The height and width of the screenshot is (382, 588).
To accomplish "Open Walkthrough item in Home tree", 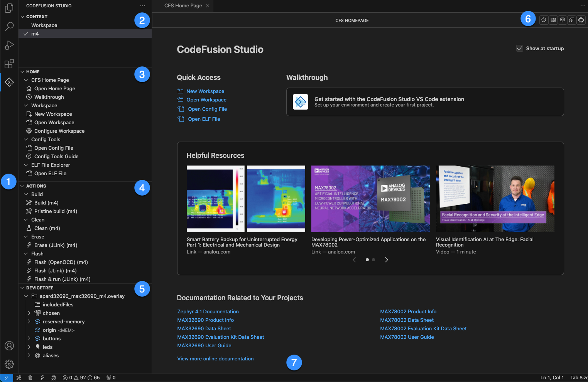I will [49, 97].
